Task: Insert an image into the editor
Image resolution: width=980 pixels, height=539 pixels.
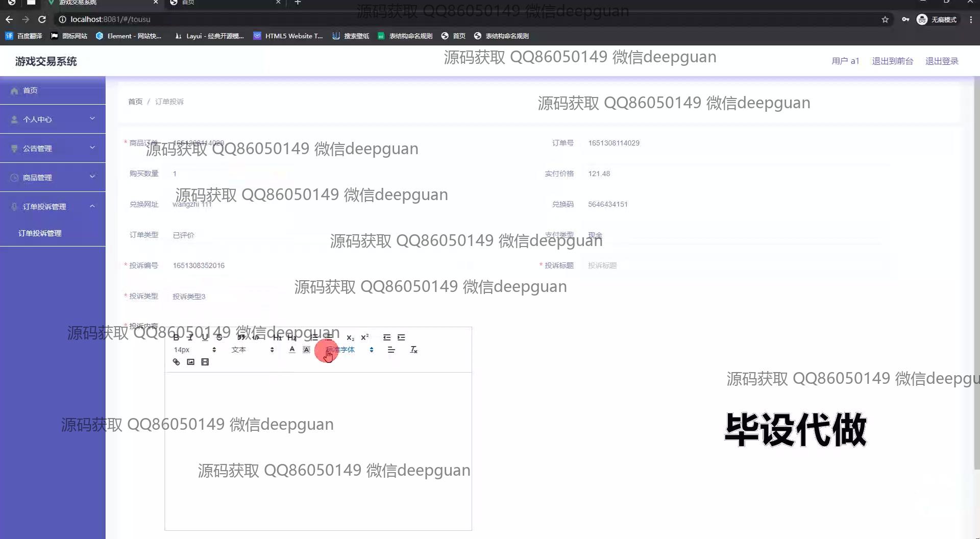Action: (190, 362)
